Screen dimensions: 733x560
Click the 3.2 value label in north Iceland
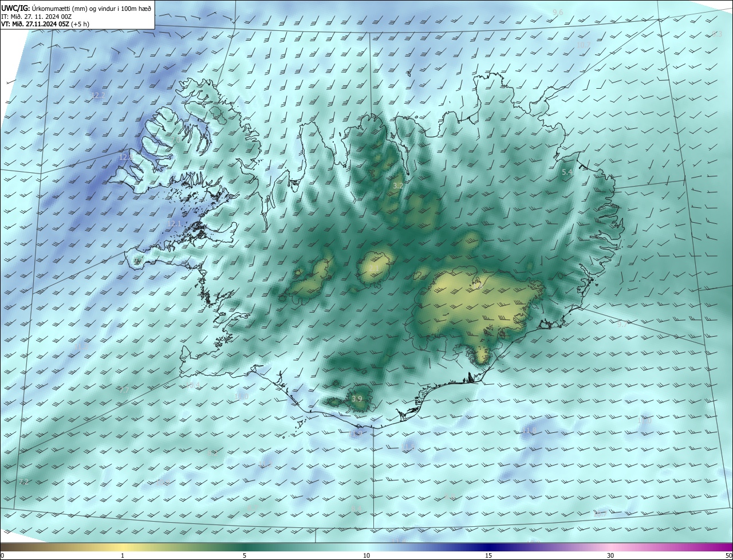click(399, 186)
